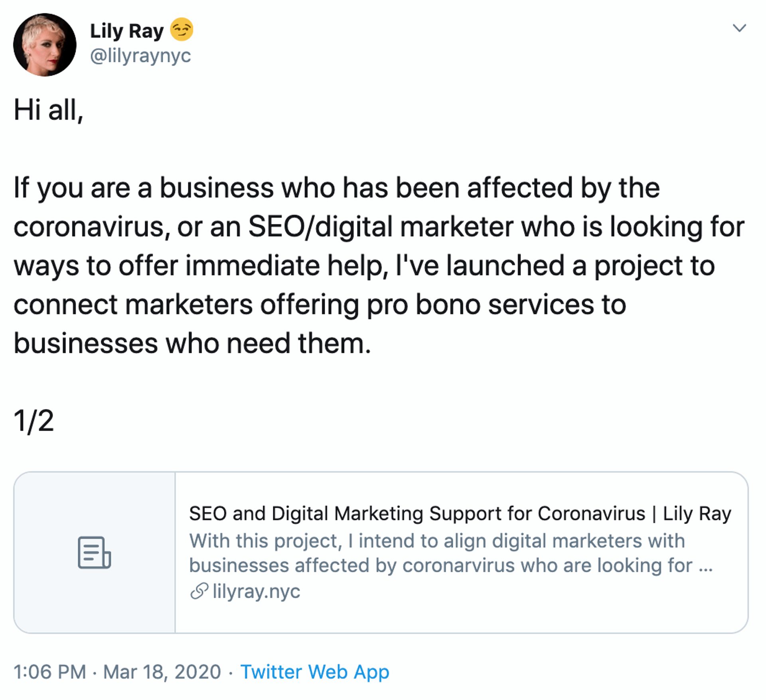The width and height of the screenshot is (766, 700).
Task: Click the document icon in link card
Action: [94, 552]
